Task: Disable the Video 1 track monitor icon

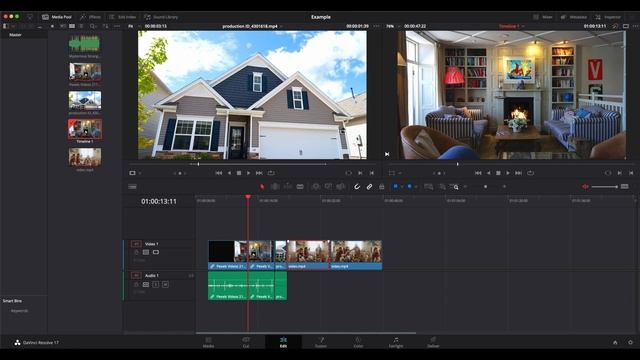Action: (x=156, y=252)
